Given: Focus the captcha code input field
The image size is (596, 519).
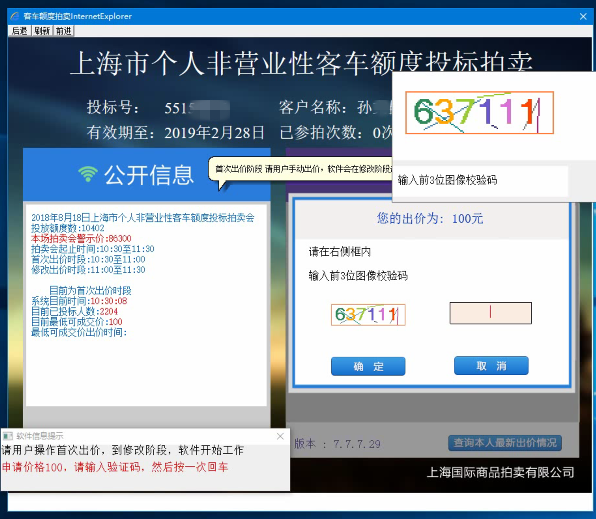Looking at the screenshot, I should click(491, 313).
